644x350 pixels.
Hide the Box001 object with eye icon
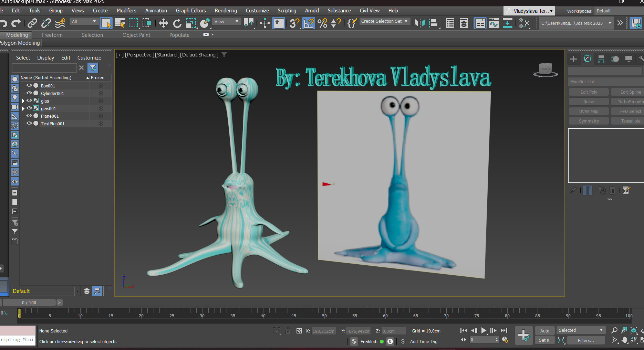click(29, 86)
